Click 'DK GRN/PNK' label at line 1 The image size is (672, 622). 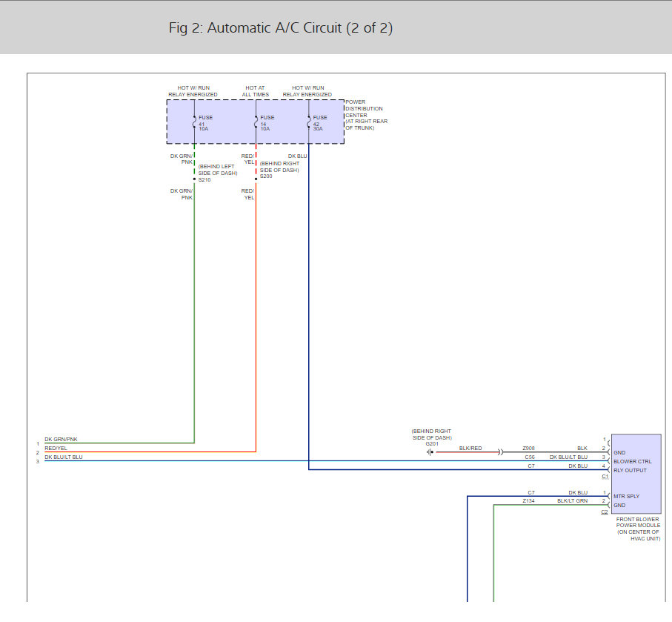click(x=61, y=440)
